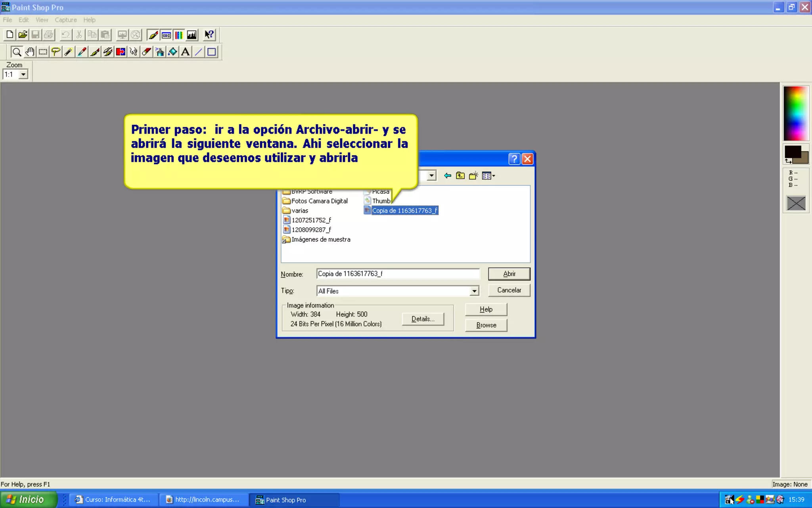The height and width of the screenshot is (508, 812).
Task: Select the Clone Brush tool
Action: [x=107, y=52]
